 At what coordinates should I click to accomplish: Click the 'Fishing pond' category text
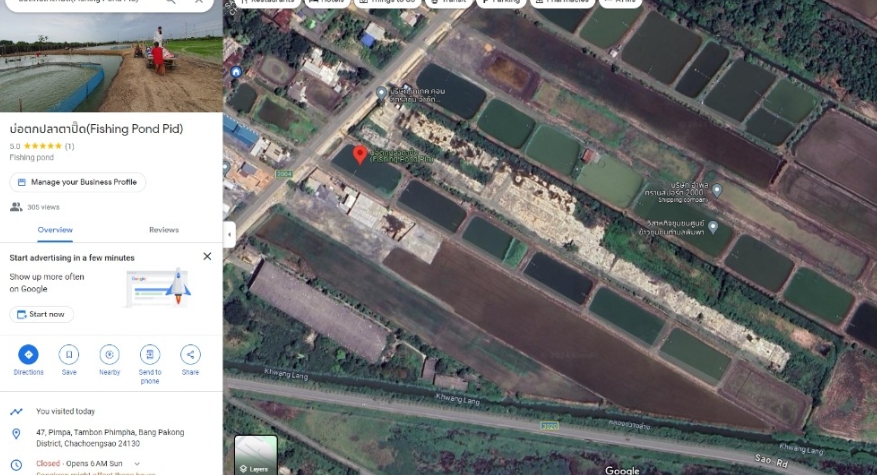(31, 158)
